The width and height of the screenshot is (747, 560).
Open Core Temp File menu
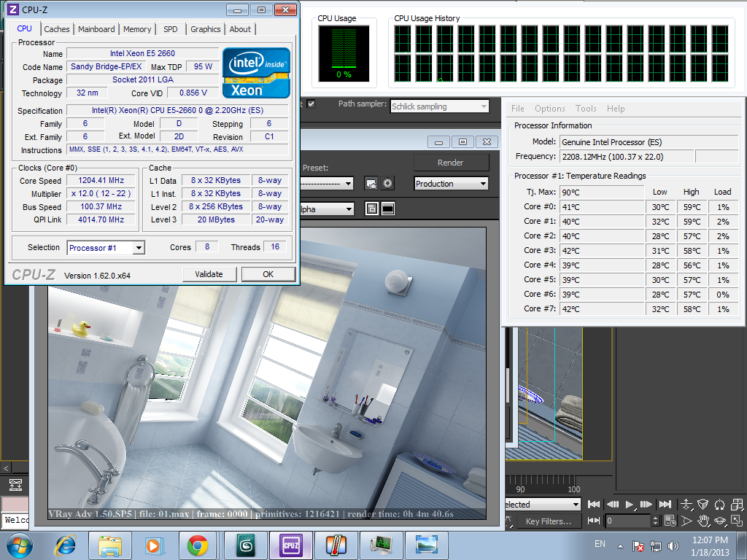pyautogui.click(x=518, y=109)
